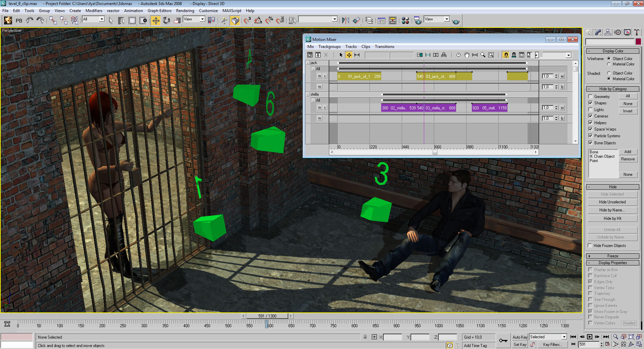Screen dimensions: 644x349
Task: Select Wireframe Material Color radio button
Action: tap(609, 64)
